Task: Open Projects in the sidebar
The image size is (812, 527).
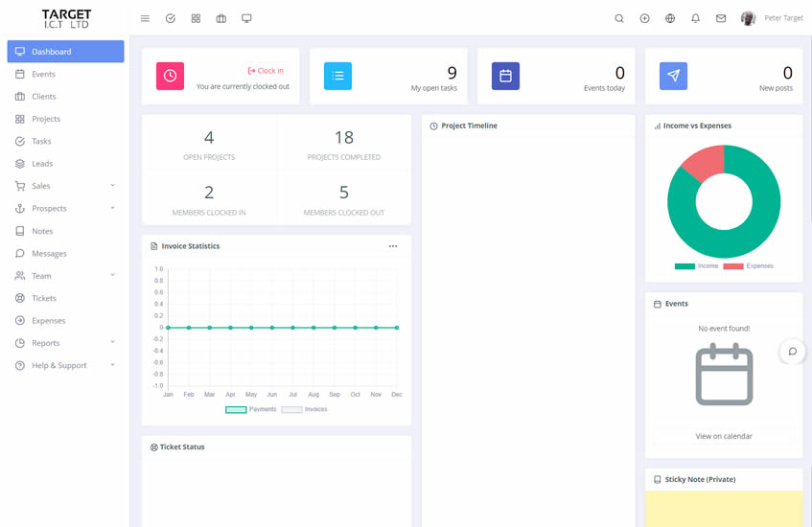Action: (46, 119)
